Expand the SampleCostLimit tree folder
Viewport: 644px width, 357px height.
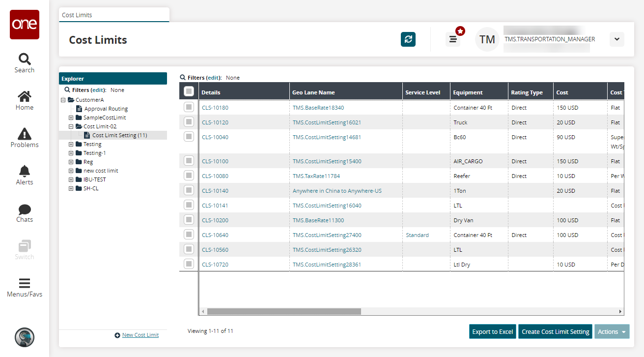tap(71, 118)
